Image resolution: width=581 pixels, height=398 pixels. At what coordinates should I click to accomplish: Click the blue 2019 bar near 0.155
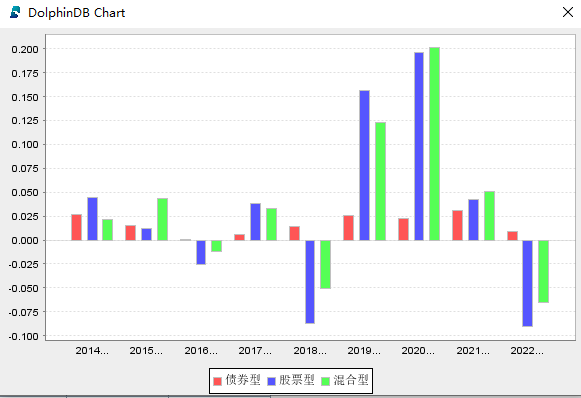(x=364, y=165)
